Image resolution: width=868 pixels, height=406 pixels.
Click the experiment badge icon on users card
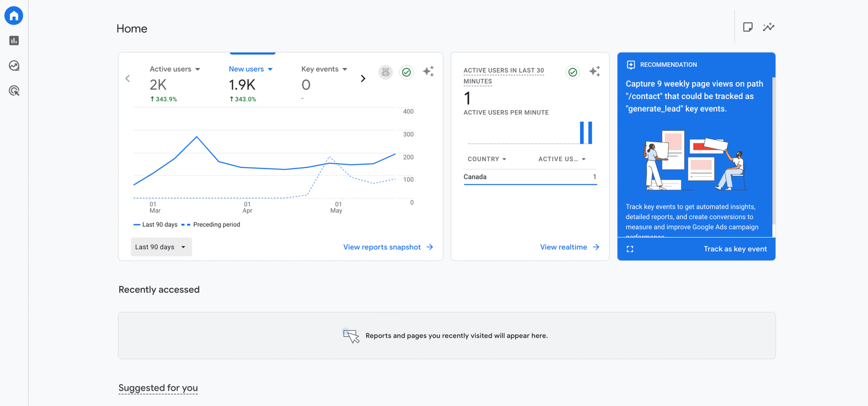(x=386, y=72)
